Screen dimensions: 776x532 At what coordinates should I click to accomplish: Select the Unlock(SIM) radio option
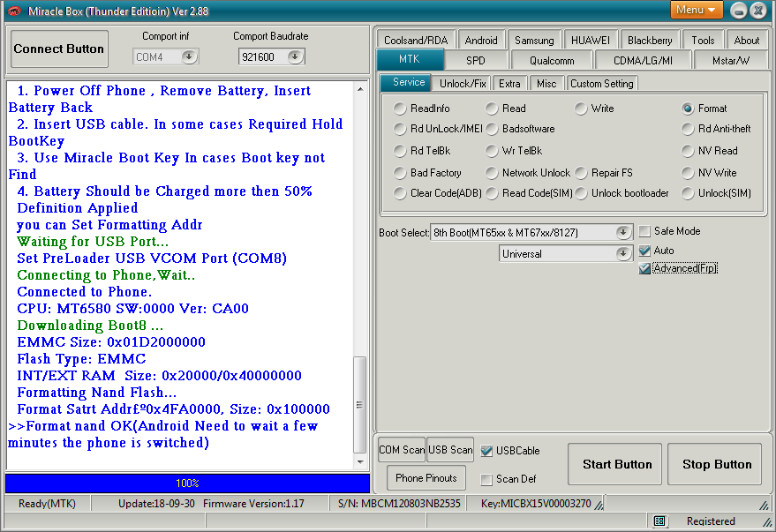(688, 193)
